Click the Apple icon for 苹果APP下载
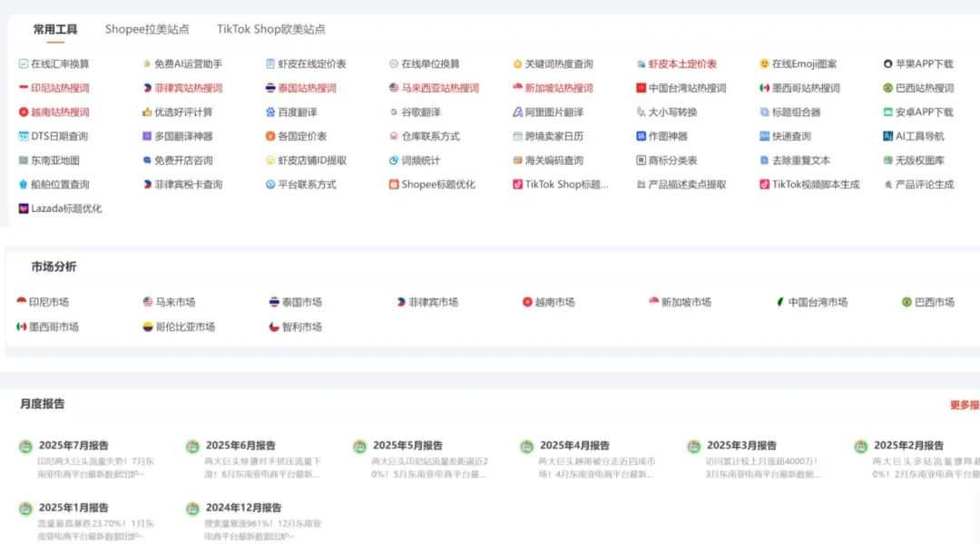Screen dimensions: 980x544 tap(887, 63)
